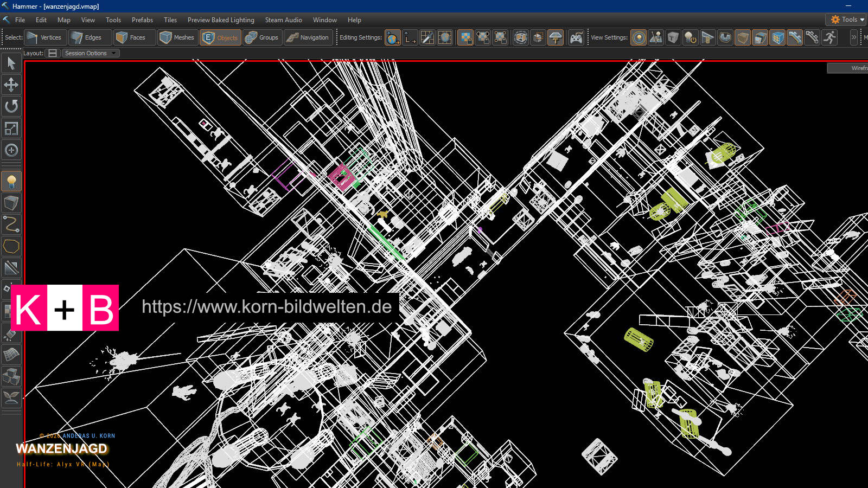The width and height of the screenshot is (868, 488).
Task: Activate the Rotate tool
Action: click(11, 106)
